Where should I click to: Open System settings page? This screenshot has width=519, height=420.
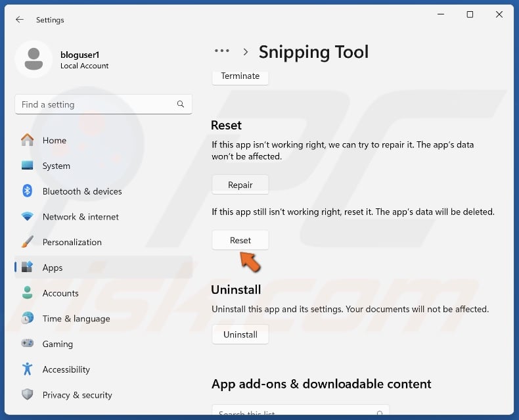tap(104, 166)
